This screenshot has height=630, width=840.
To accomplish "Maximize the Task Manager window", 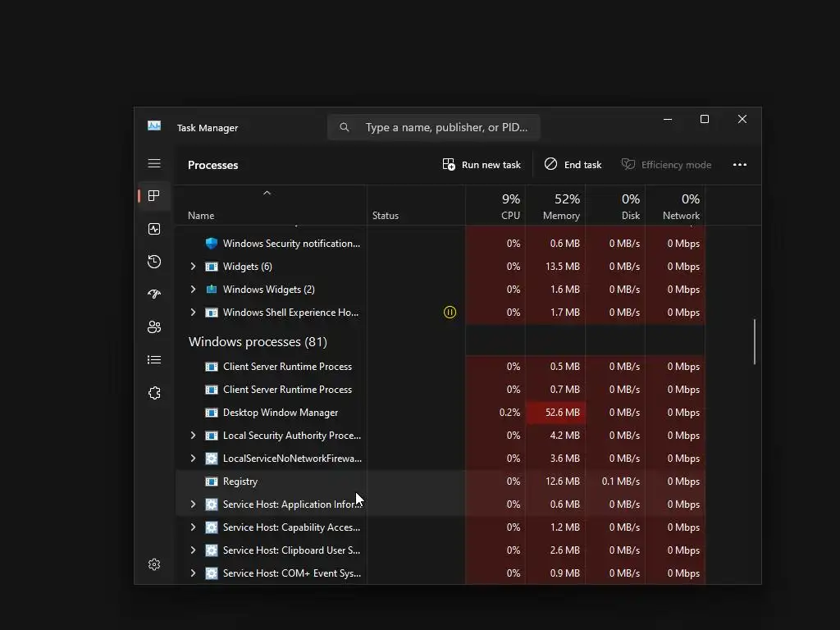I will [705, 120].
